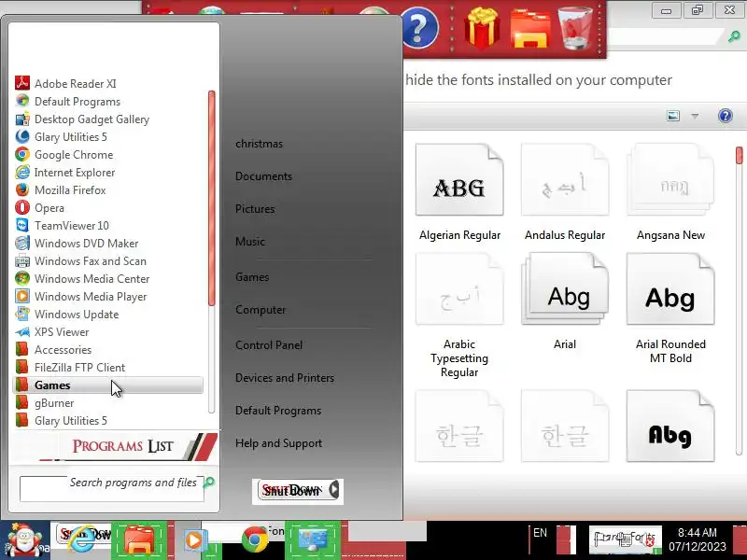Click the programs list scrollbar
Image resolution: width=747 pixels, height=560 pixels.
(x=212, y=198)
